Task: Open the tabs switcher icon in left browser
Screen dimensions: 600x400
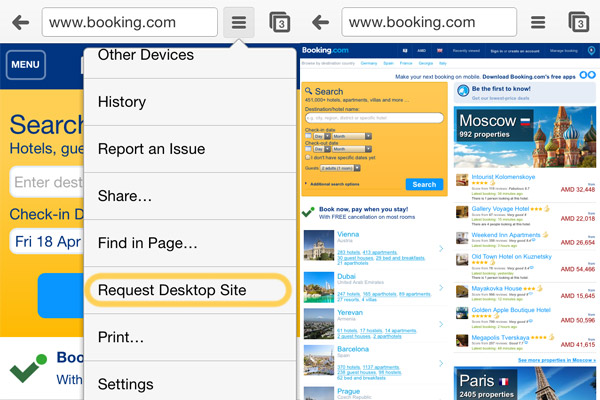Action: (x=280, y=23)
